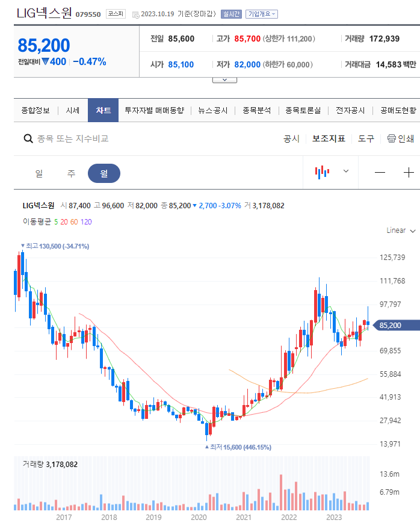The image size is (420, 526).
Task: Expand the chart type dropdown chevron
Action: point(346,171)
